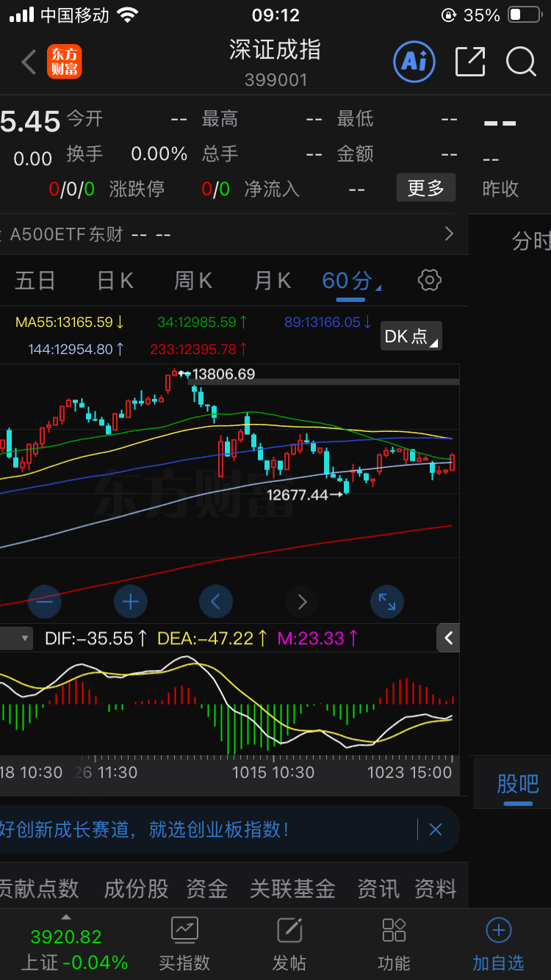
Task: Switch to 日K chart tab
Action: point(115,281)
